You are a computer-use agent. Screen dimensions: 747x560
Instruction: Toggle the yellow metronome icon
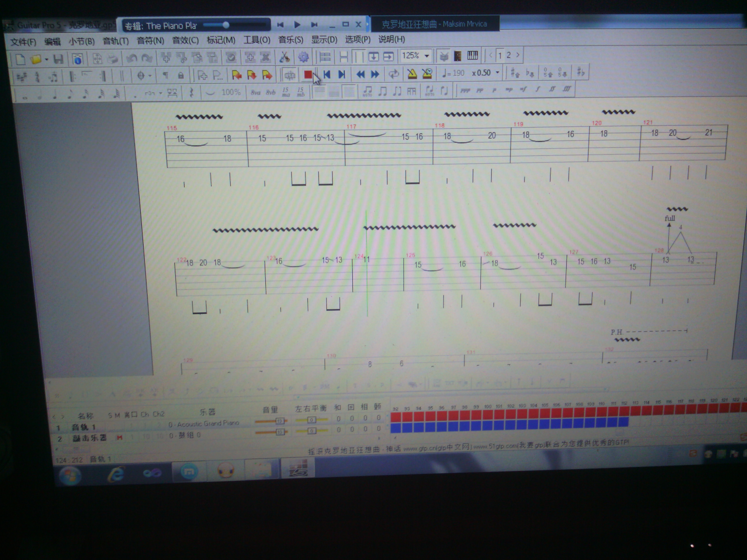click(x=412, y=73)
